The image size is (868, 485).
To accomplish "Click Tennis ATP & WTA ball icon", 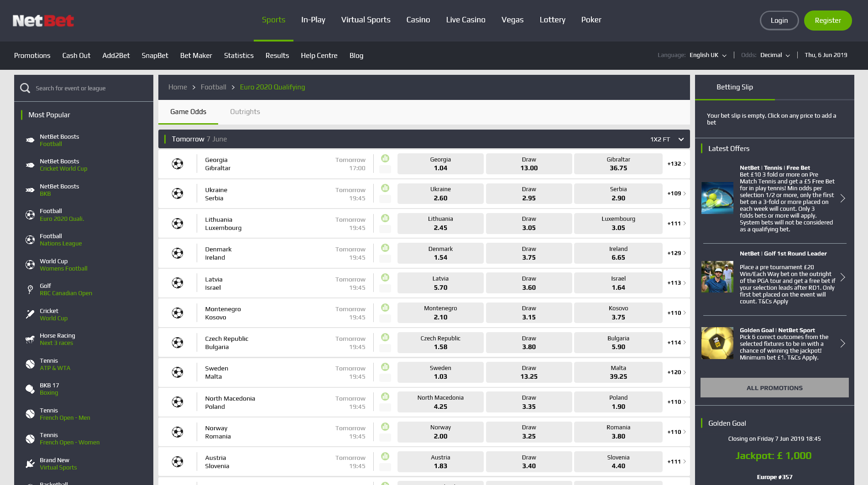I will pyautogui.click(x=30, y=364).
